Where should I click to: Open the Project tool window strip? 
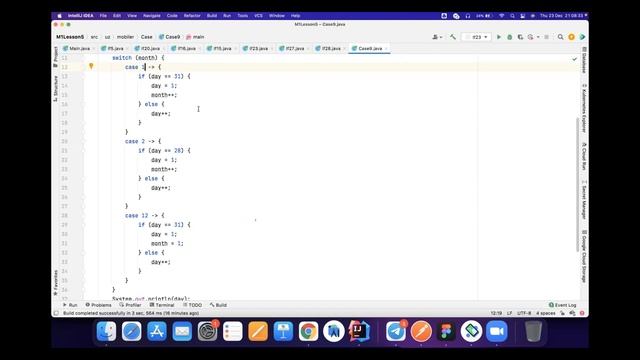click(56, 57)
